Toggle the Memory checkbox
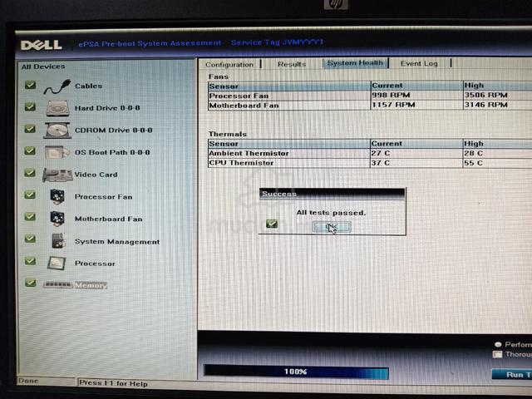Screen dimensions: 532x399 [x=30, y=283]
